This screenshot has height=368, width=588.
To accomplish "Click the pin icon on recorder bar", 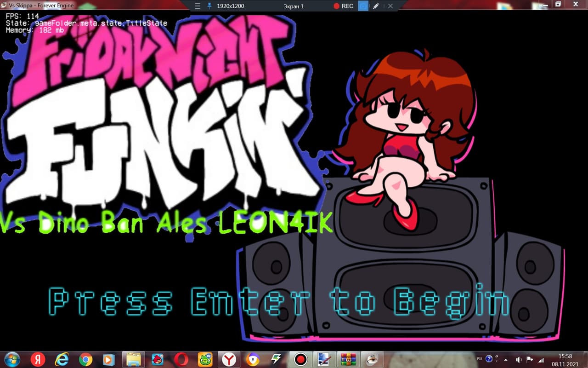I will (209, 6).
